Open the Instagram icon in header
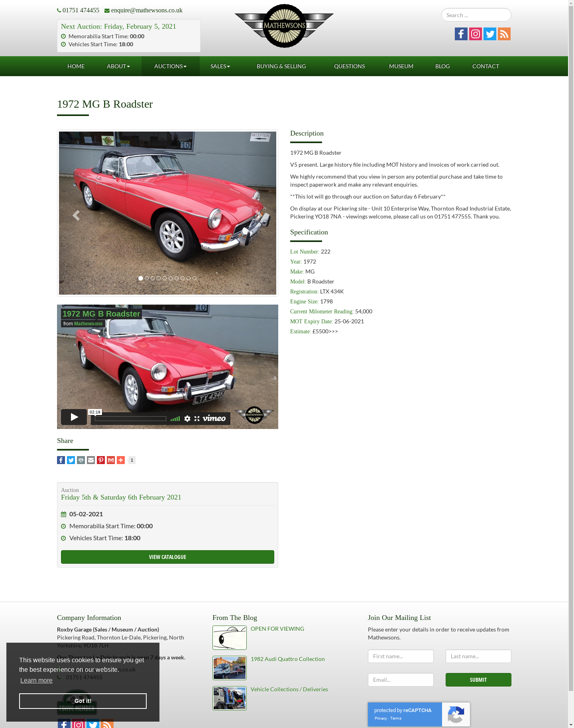This screenshot has width=574, height=728. point(475,34)
